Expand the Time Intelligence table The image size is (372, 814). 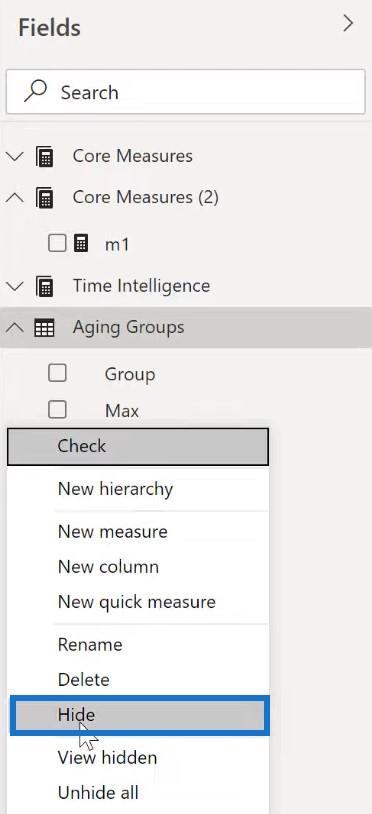pyautogui.click(x=16, y=287)
